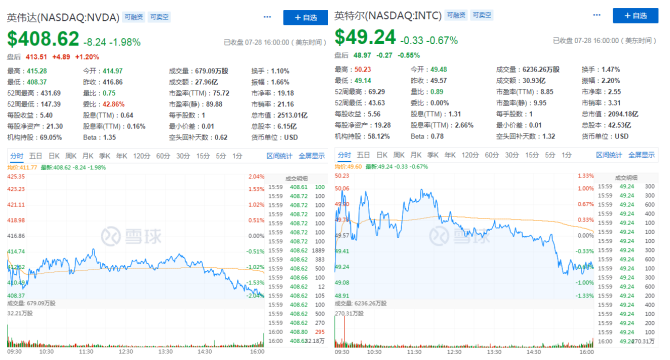
Task: Select the 5分 interval for NVDA
Action: tap(220, 156)
